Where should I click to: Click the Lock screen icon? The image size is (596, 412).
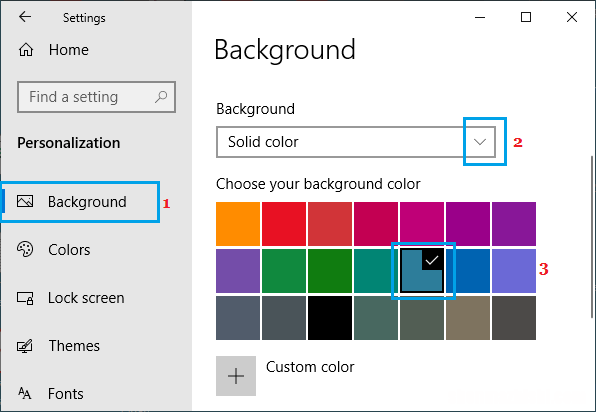(x=25, y=298)
